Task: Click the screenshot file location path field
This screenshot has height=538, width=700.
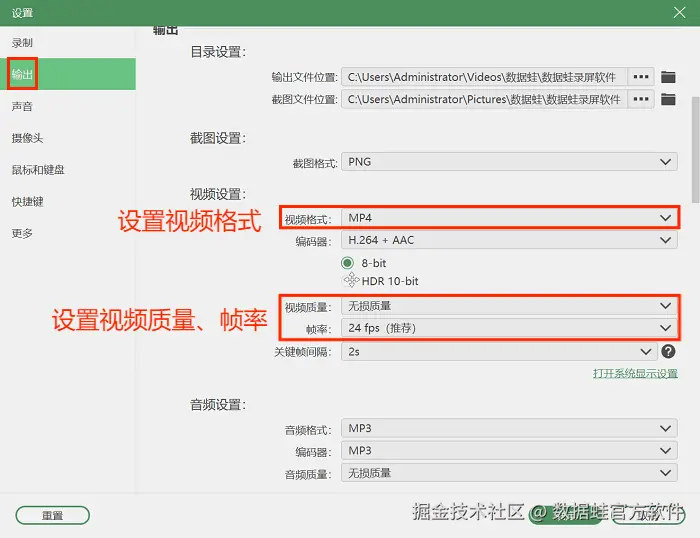Action: click(x=484, y=99)
